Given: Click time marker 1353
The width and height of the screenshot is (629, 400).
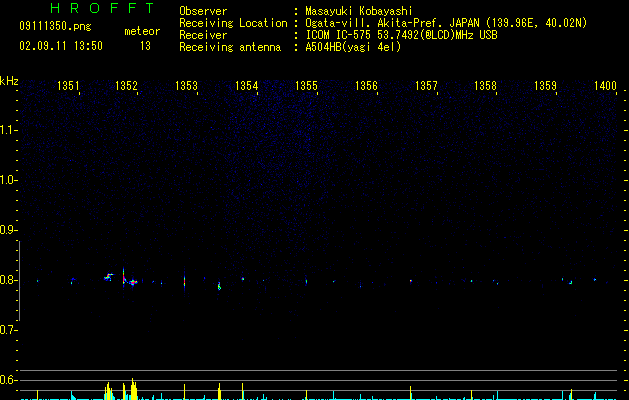Looking at the screenshot, I should [x=187, y=86].
